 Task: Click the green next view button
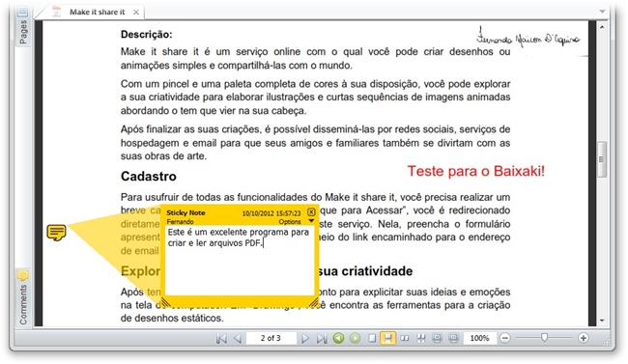pos(355,338)
